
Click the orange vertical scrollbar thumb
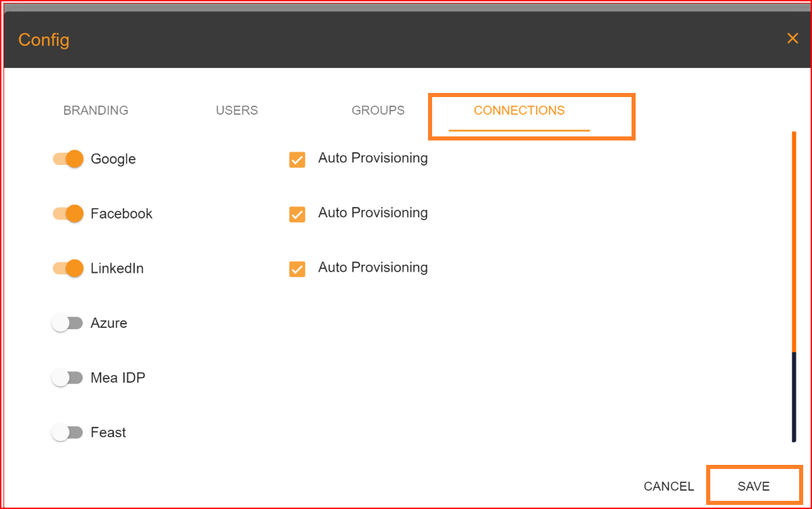point(794,242)
